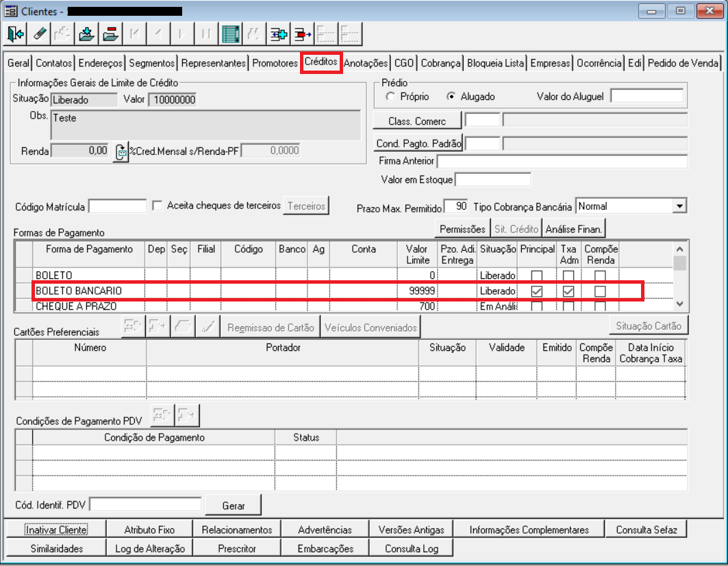Click the Inativar Cliente button
The height and width of the screenshot is (566, 728).
click(x=57, y=530)
